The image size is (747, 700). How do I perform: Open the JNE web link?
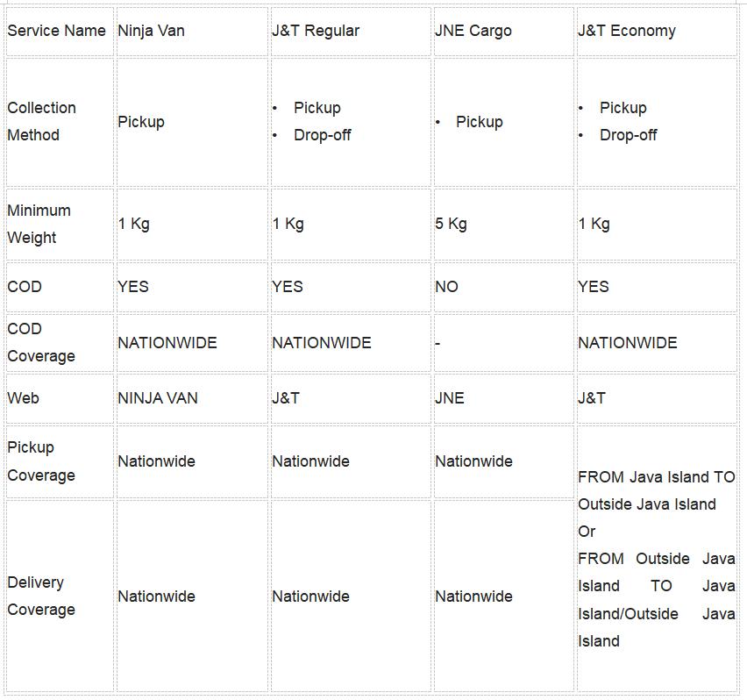coord(449,398)
